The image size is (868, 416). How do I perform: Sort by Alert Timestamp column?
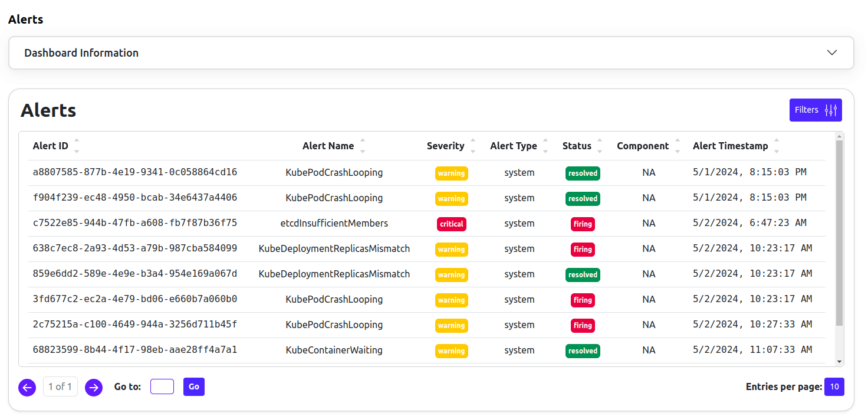[777, 146]
